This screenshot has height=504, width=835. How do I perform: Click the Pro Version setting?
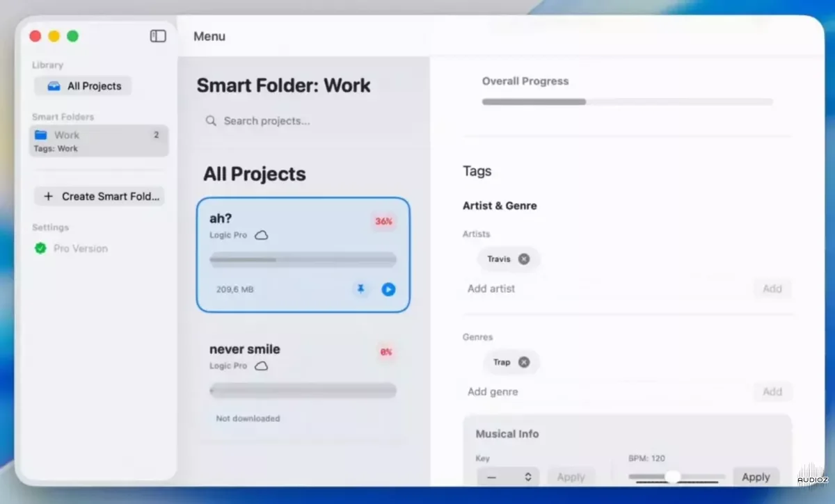coord(72,248)
